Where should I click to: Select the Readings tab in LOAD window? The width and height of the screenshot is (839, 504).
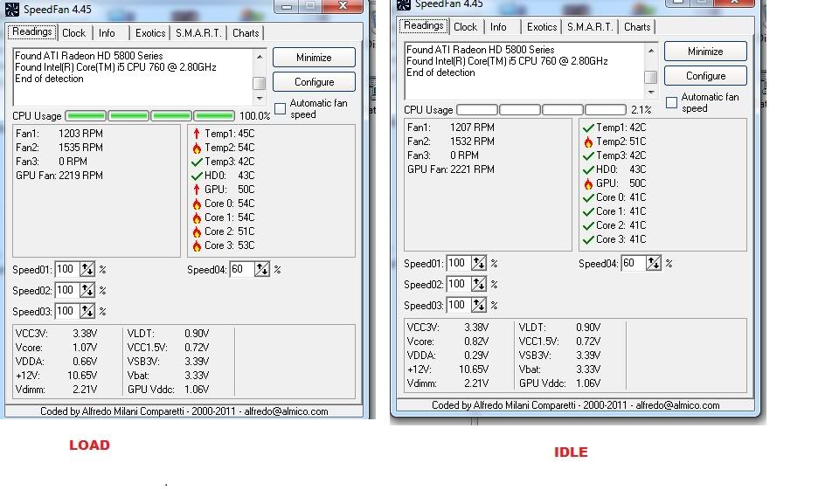32,31
